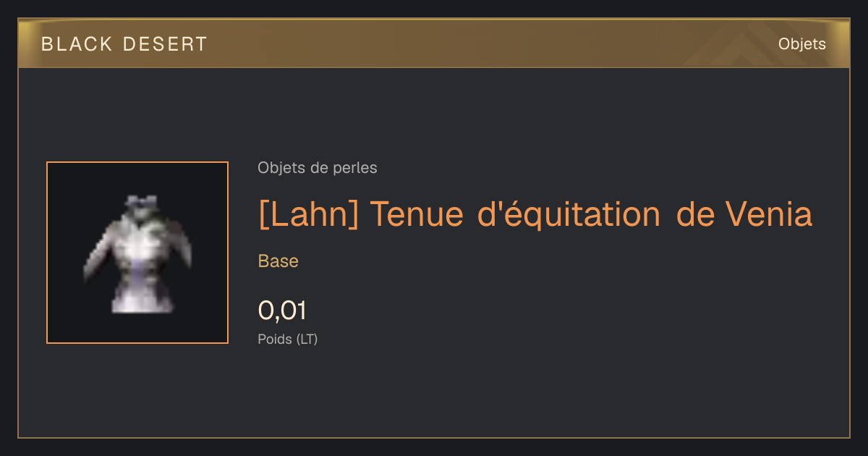Select the 0,01 weight value
This screenshot has width=868, height=456.
point(283,311)
